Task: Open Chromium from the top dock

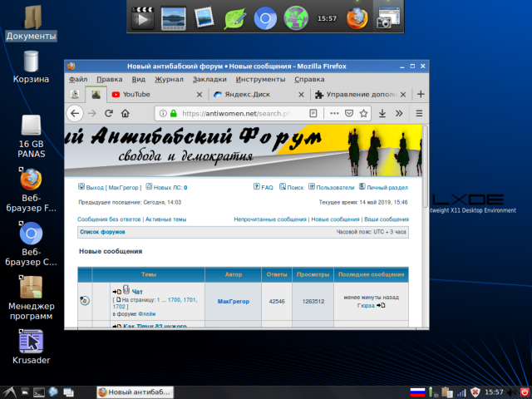Action: [265, 18]
